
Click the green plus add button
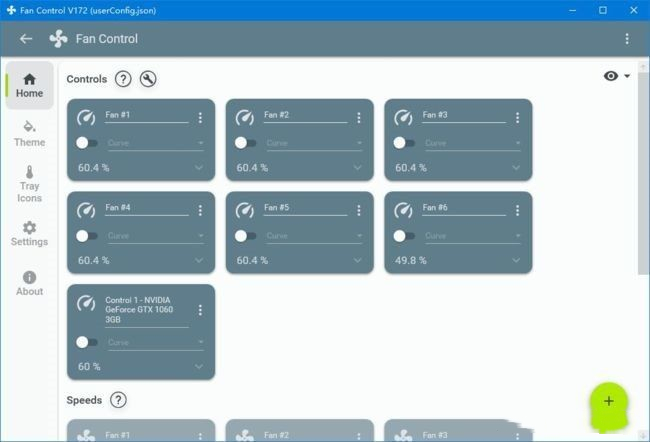609,401
